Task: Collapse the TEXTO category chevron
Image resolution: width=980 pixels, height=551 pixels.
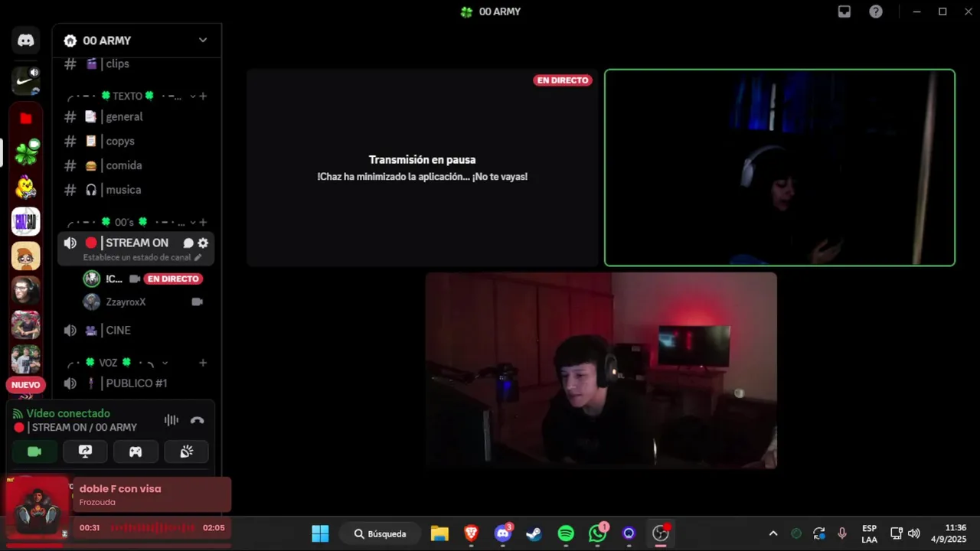Action: (x=192, y=96)
